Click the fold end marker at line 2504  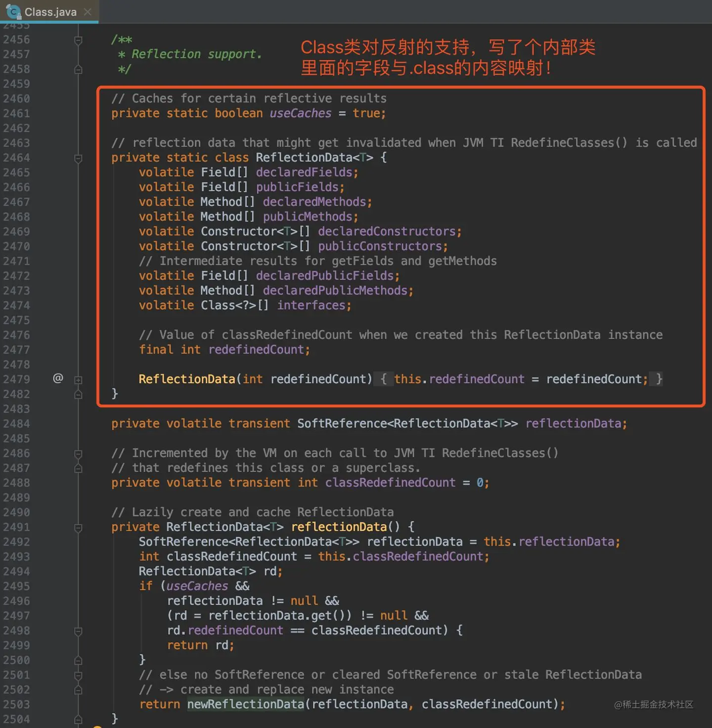[78, 720]
